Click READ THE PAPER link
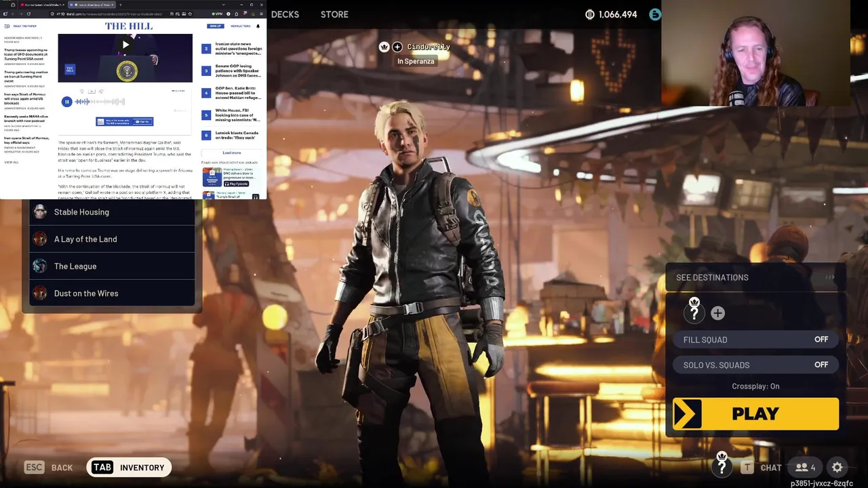 pos(24,26)
